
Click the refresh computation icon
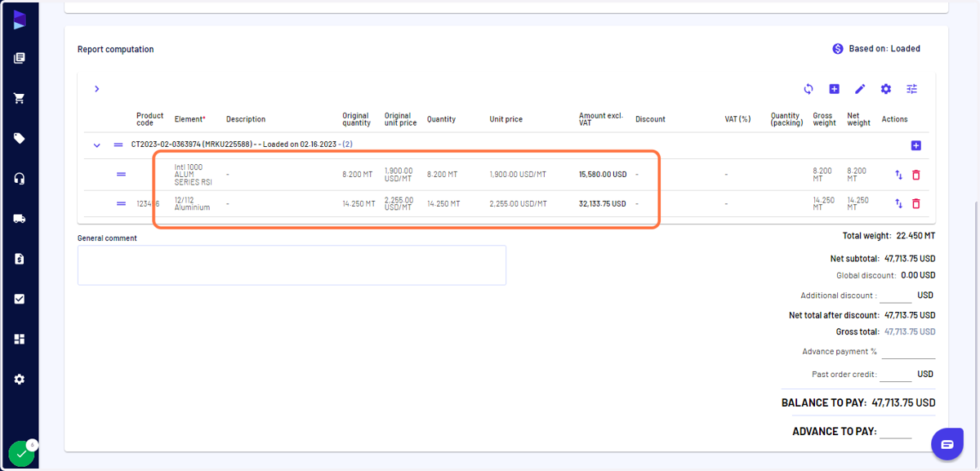pos(808,89)
